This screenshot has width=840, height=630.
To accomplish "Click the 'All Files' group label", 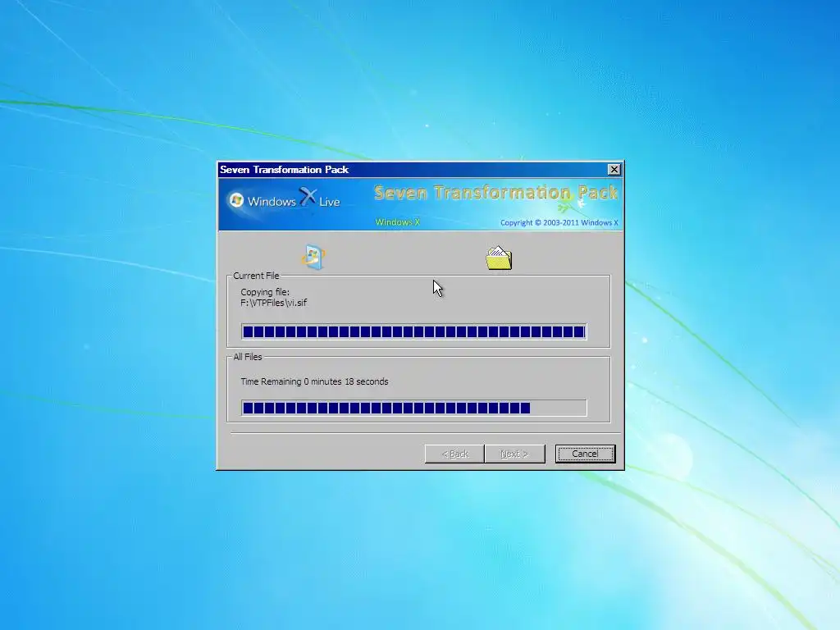I will click(248, 357).
